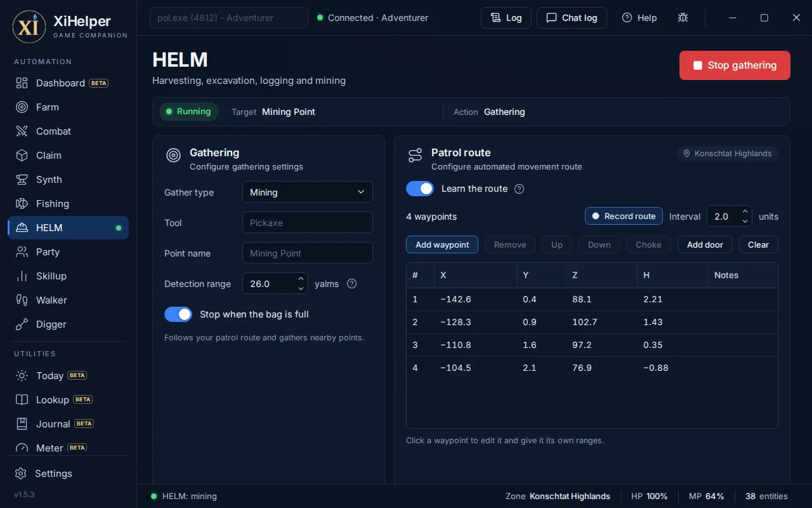Screen dimensions: 812x508
Task: Open the pol.exe process selector
Action: coord(229,18)
